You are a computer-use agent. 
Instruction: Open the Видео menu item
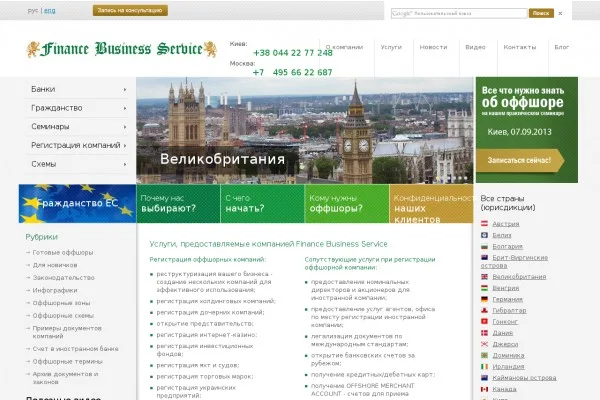[475, 47]
